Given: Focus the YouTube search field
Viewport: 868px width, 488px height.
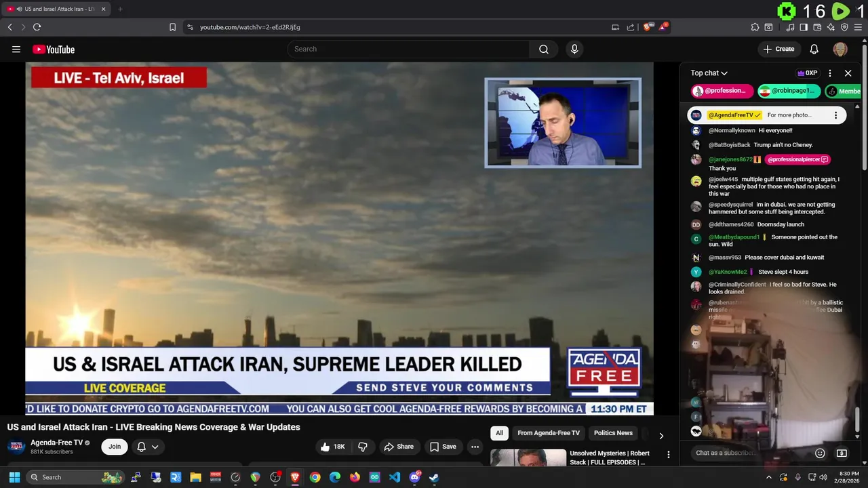Looking at the screenshot, I should 408,49.
